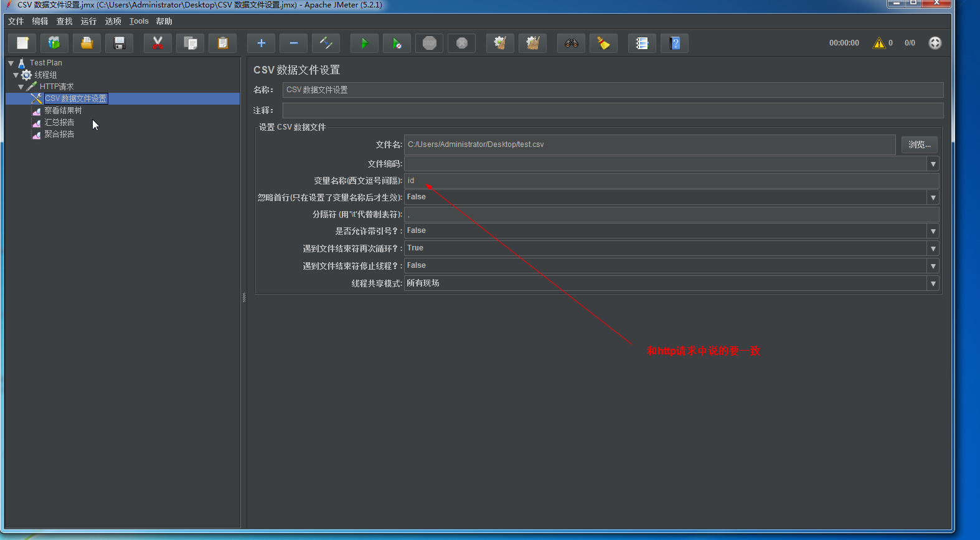The height and width of the screenshot is (540, 980).
Task: Click the Search binoculars icon
Action: click(571, 43)
